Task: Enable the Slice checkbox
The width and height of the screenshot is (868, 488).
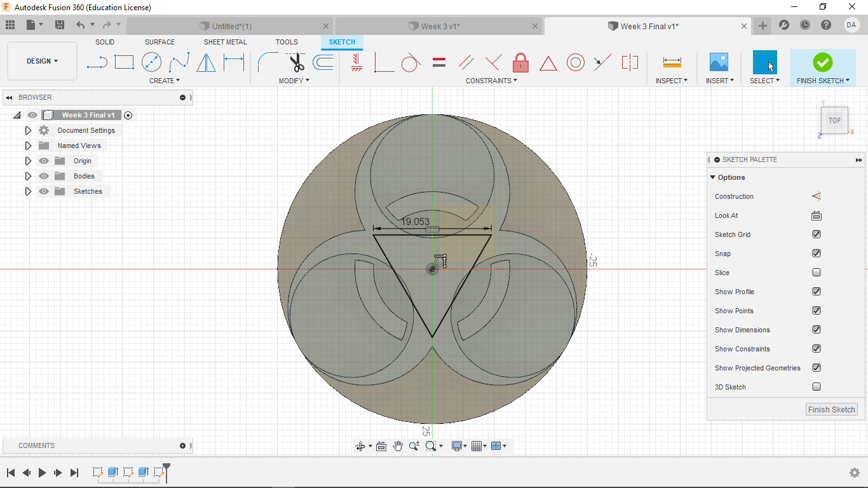Action: [x=817, y=273]
